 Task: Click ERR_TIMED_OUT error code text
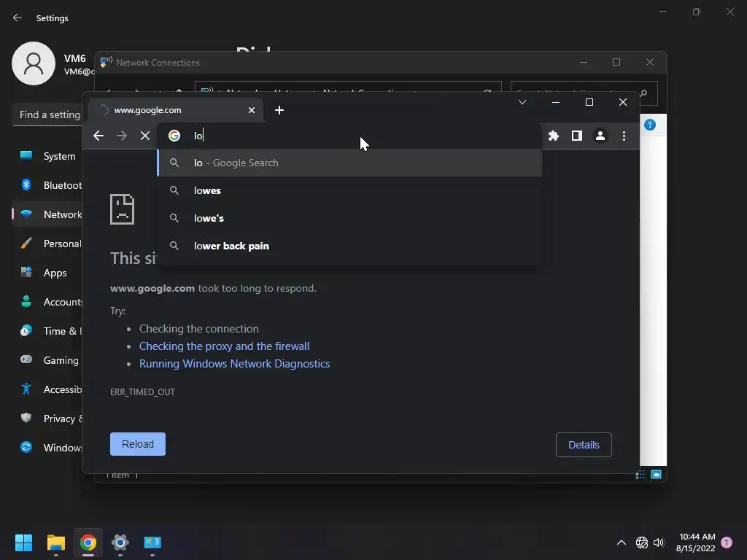pos(142,392)
